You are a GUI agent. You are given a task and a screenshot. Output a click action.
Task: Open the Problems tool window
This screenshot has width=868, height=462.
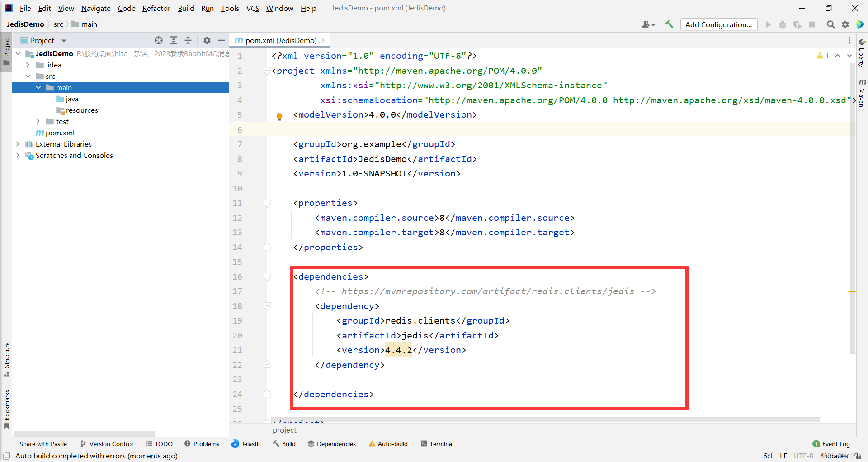202,444
